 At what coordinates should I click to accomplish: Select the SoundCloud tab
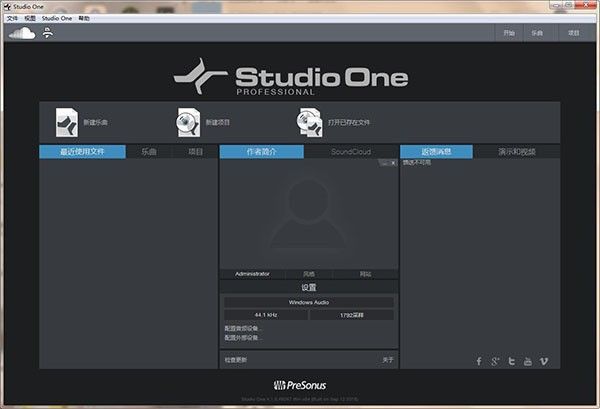click(x=351, y=152)
